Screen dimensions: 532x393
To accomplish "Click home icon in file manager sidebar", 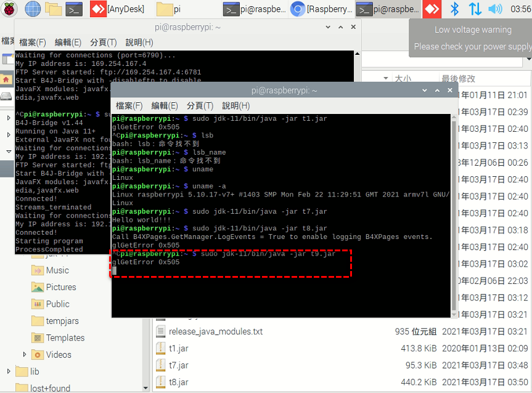I will (6, 80).
